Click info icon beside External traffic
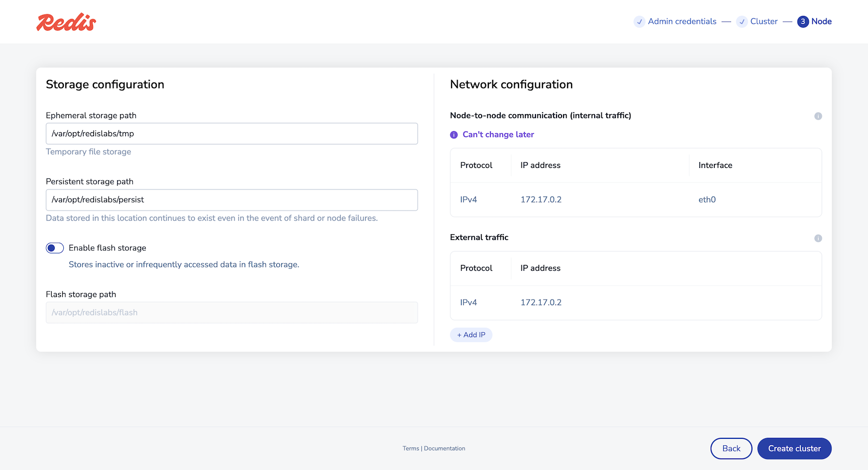 818,238
